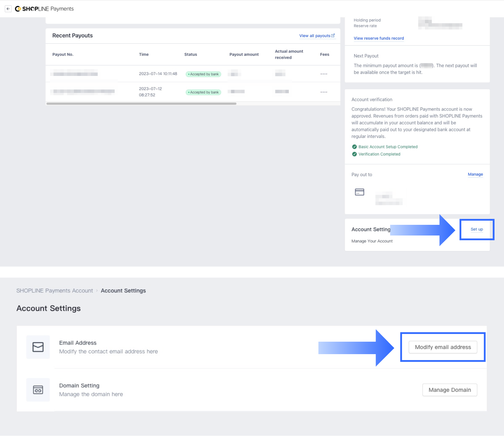Click the Account verification heading
Screen dimensions: 504x436
click(x=372, y=100)
